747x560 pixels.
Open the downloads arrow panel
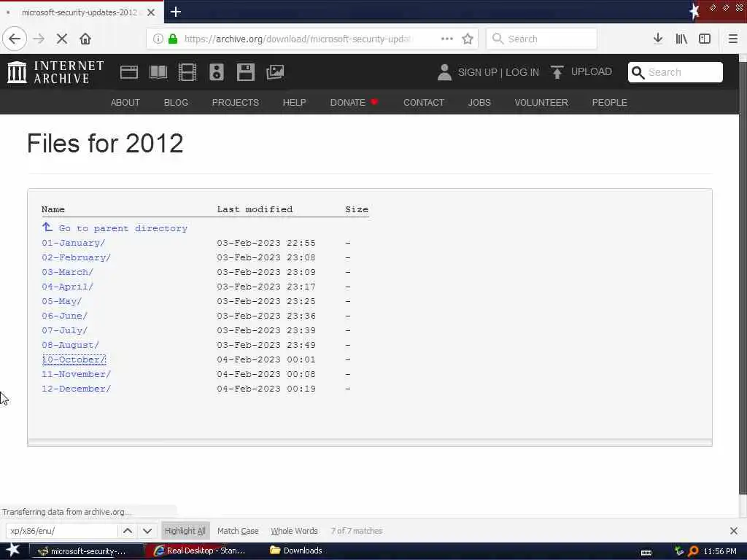coord(658,39)
